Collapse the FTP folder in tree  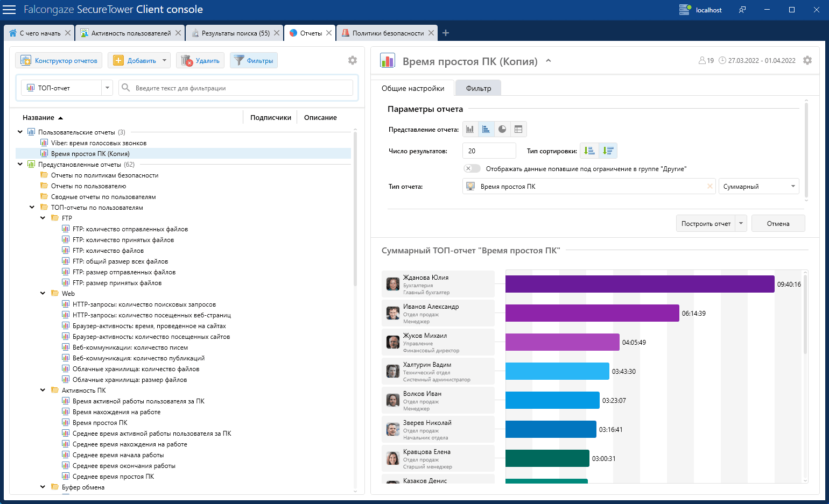[x=43, y=218]
